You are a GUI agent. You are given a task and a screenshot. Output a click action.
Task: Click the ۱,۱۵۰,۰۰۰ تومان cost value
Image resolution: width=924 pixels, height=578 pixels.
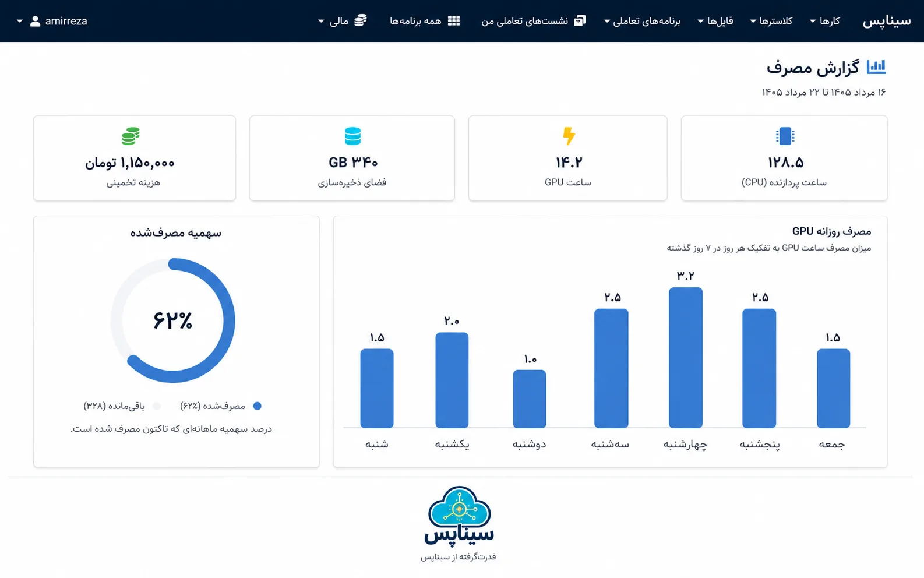130,163
